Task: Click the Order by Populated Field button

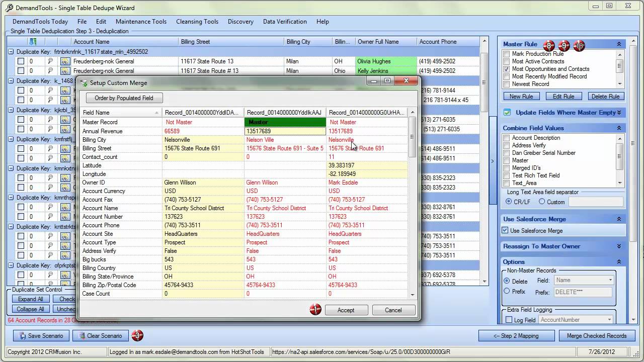Action: coord(124,98)
